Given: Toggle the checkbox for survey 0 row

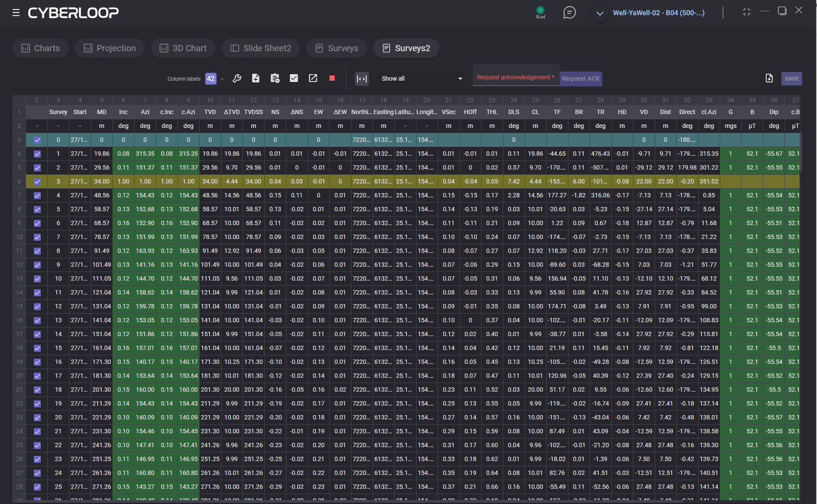Looking at the screenshot, I should (x=37, y=140).
